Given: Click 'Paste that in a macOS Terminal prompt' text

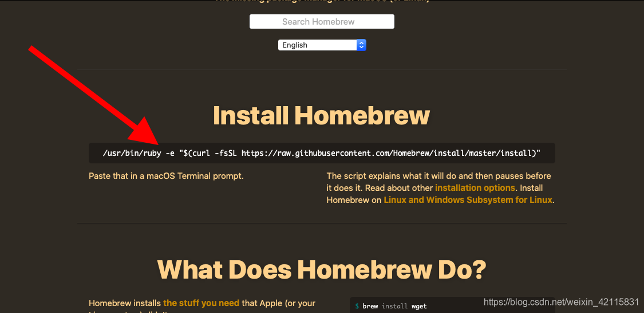Looking at the screenshot, I should (x=167, y=176).
